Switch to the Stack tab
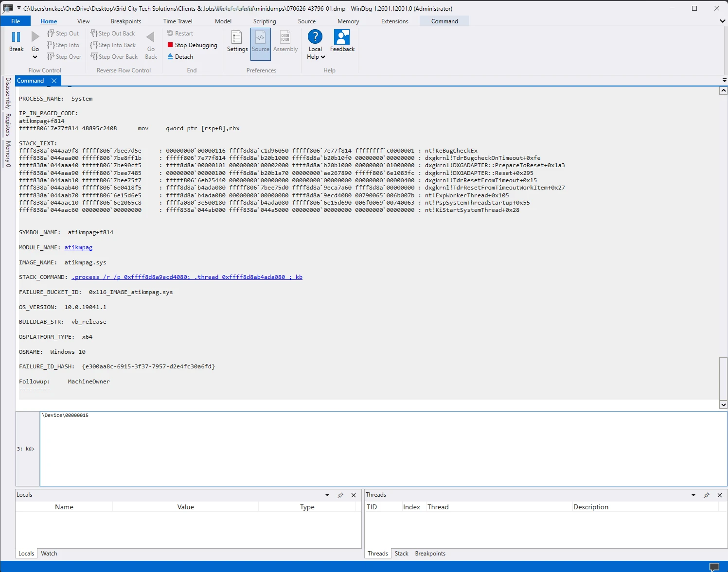The height and width of the screenshot is (572, 728). click(402, 554)
